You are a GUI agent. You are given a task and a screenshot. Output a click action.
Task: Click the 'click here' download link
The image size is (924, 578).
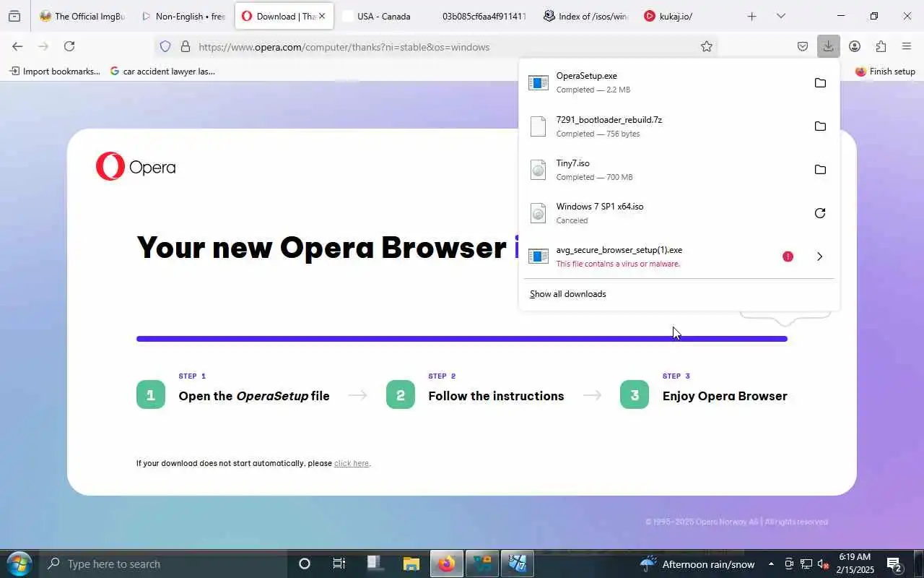(x=352, y=463)
